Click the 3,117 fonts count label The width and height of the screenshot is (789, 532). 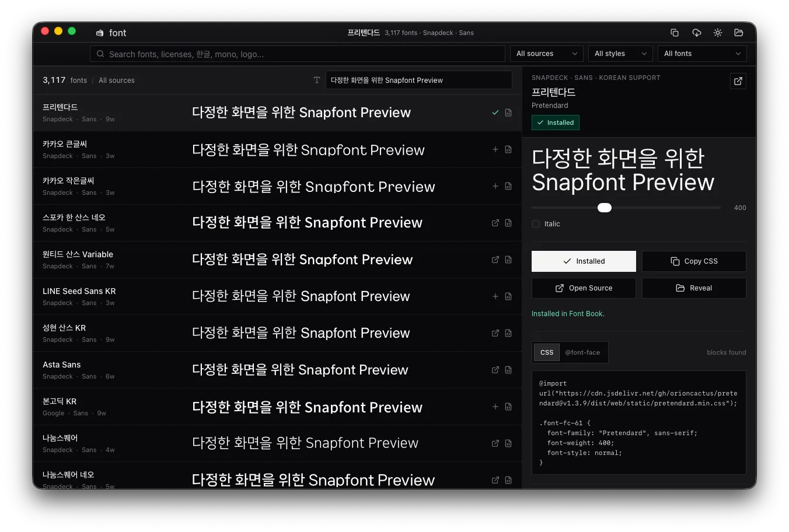(65, 80)
